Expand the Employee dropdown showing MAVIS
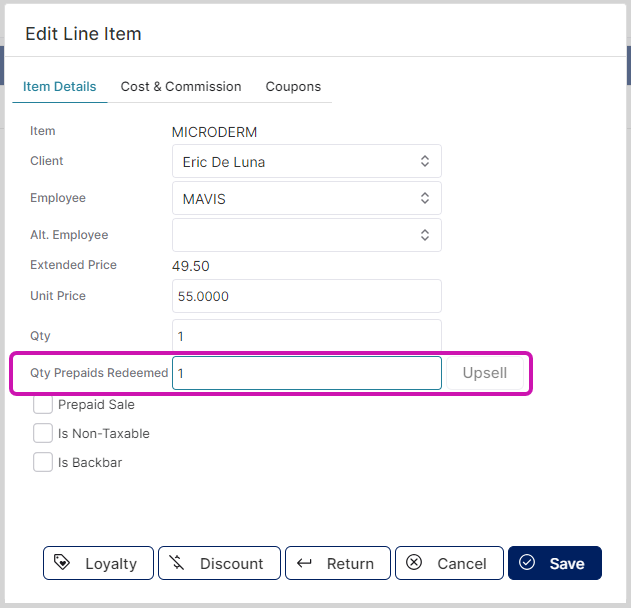Screen dimensions: 631x608 point(306,198)
